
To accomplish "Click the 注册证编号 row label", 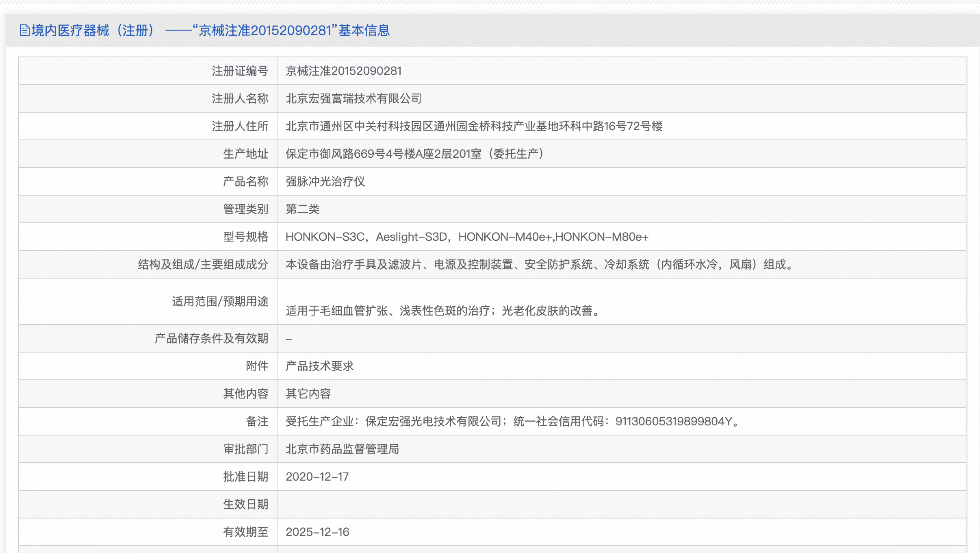I will click(240, 71).
